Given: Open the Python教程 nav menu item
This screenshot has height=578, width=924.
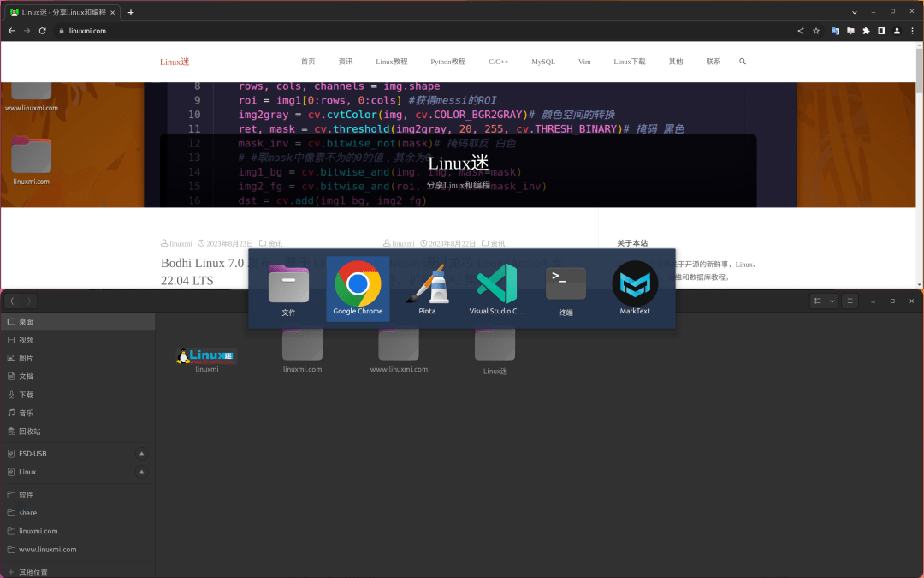Looking at the screenshot, I should click(447, 62).
